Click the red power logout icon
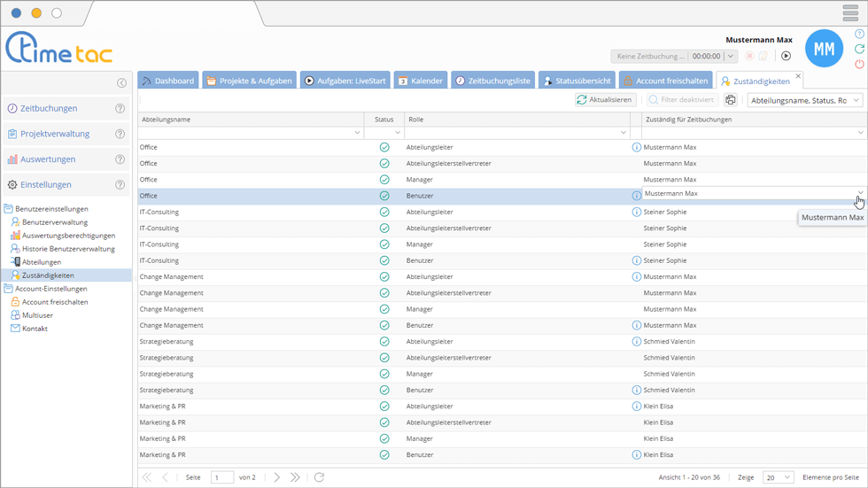This screenshot has height=488, width=868. (859, 64)
